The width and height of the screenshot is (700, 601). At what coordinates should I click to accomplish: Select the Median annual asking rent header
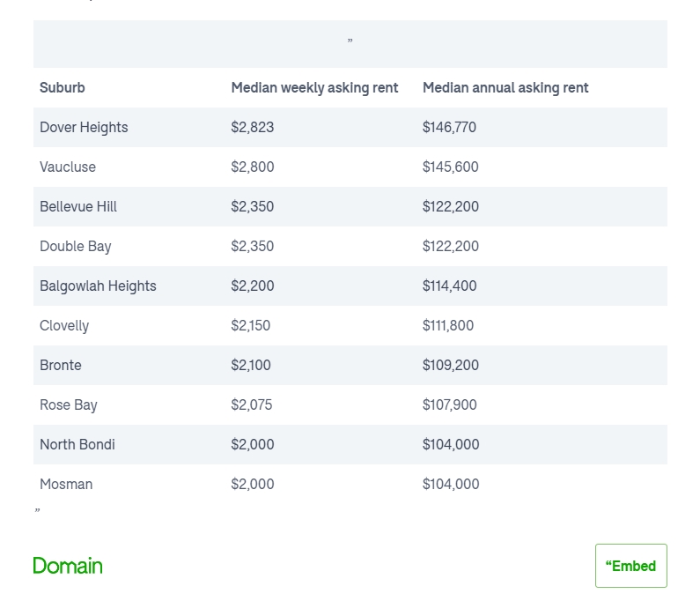tap(505, 88)
